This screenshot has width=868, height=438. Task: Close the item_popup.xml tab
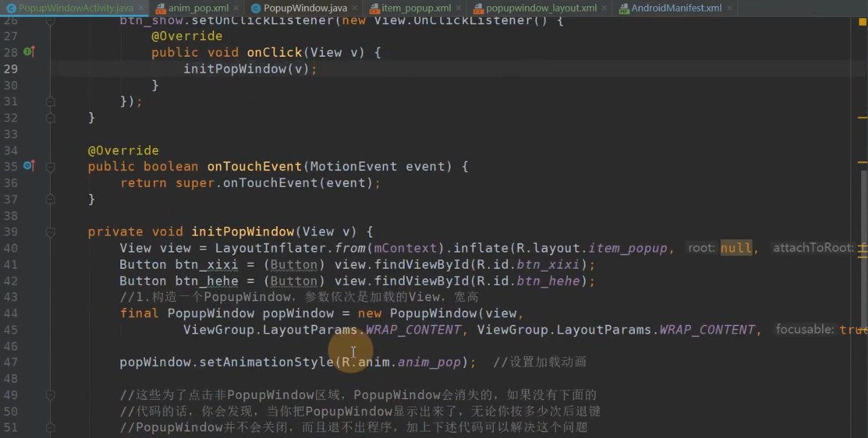pos(458,8)
